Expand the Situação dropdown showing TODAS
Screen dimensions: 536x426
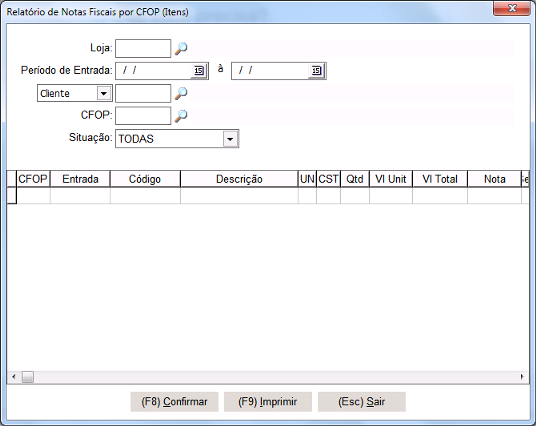230,139
